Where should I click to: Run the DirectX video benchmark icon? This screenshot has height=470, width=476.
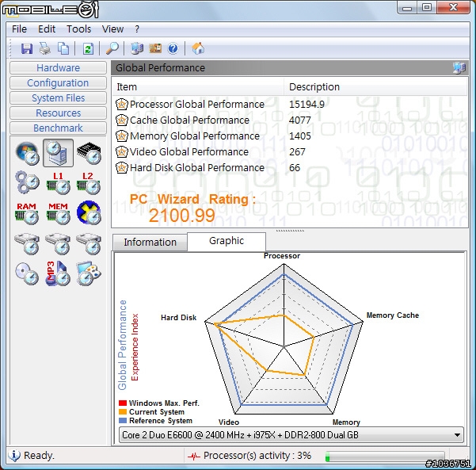click(x=89, y=212)
